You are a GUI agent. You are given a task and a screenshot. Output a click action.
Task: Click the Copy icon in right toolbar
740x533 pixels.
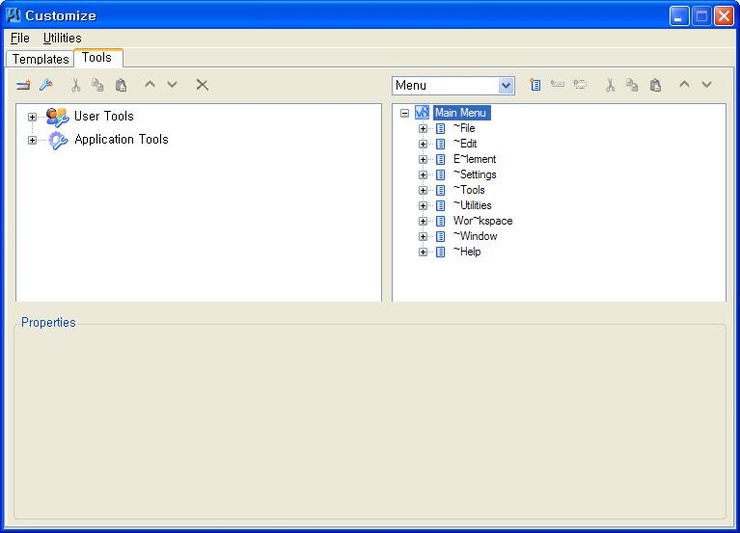pyautogui.click(x=632, y=86)
